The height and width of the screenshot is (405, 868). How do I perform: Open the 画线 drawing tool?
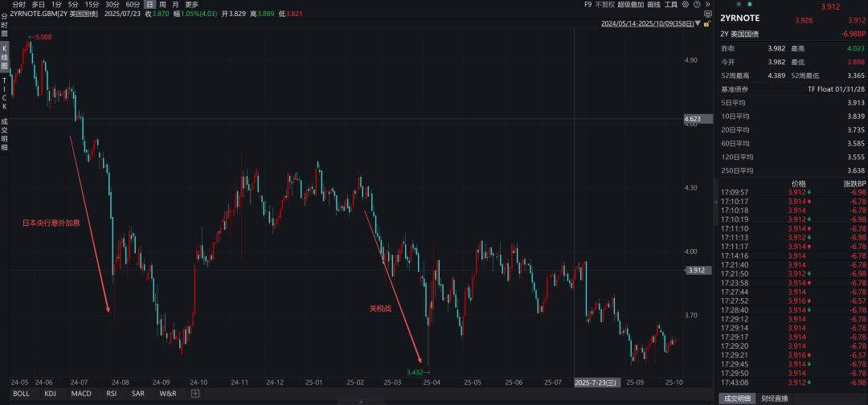(x=653, y=5)
